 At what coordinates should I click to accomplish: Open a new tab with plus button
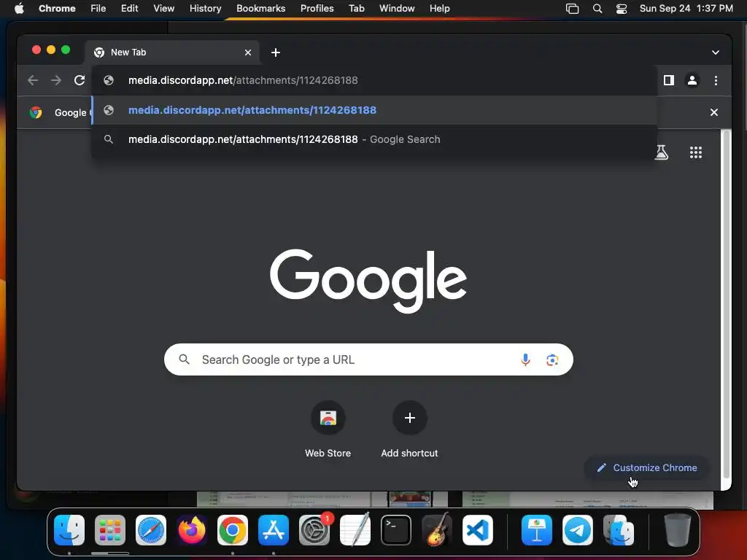pos(275,52)
